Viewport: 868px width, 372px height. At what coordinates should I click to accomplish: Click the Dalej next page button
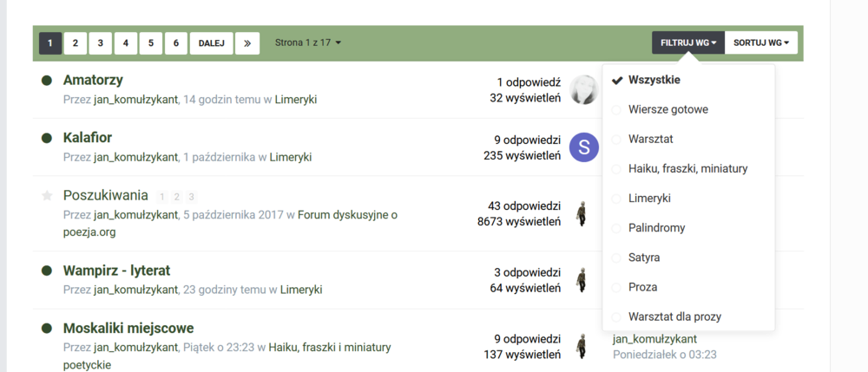212,42
